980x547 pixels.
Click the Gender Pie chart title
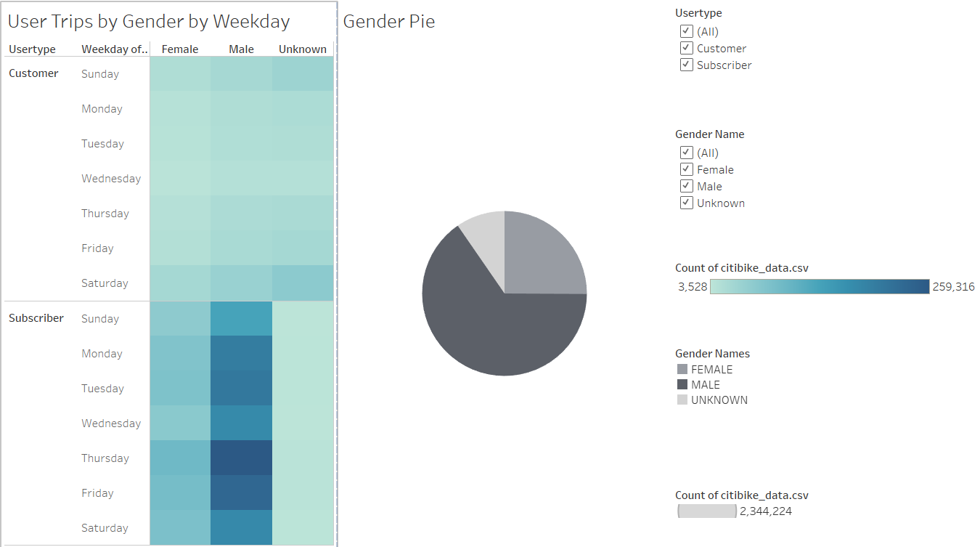click(x=389, y=21)
